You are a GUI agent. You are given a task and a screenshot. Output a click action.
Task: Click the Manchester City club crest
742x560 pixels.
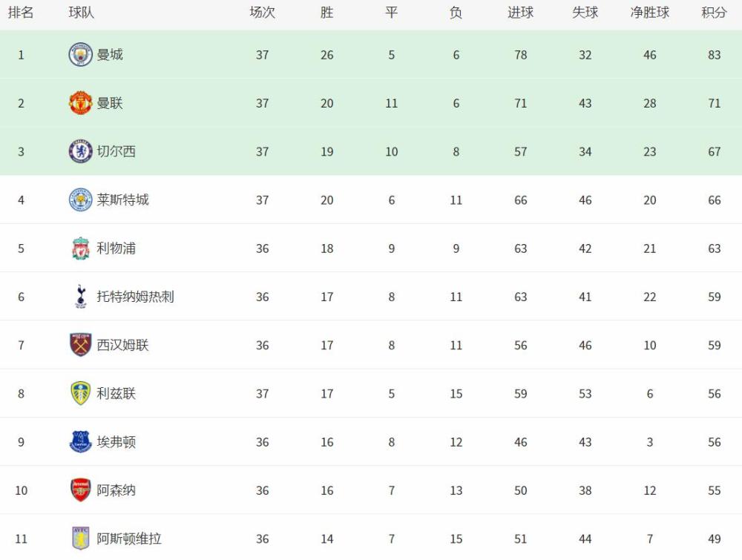pyautogui.click(x=80, y=54)
